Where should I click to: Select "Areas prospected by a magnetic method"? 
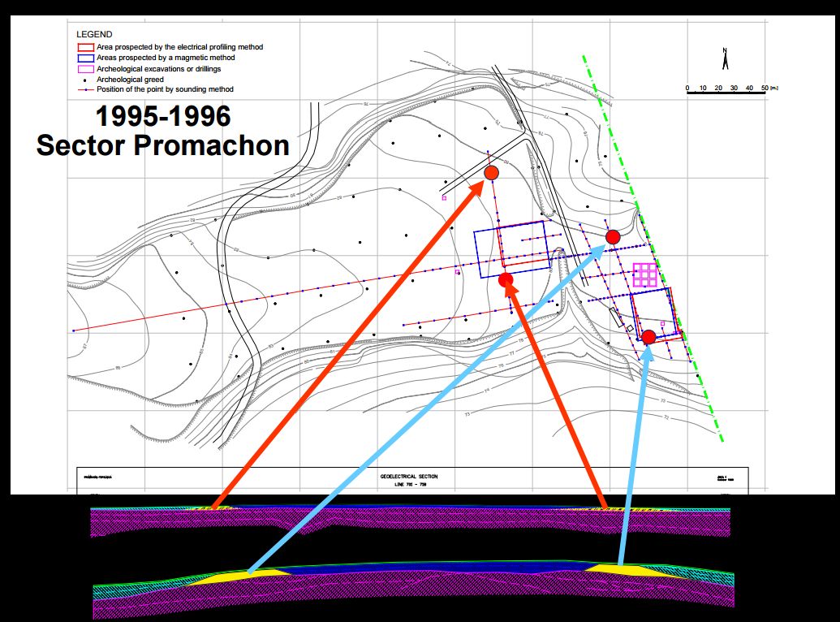click(x=166, y=58)
